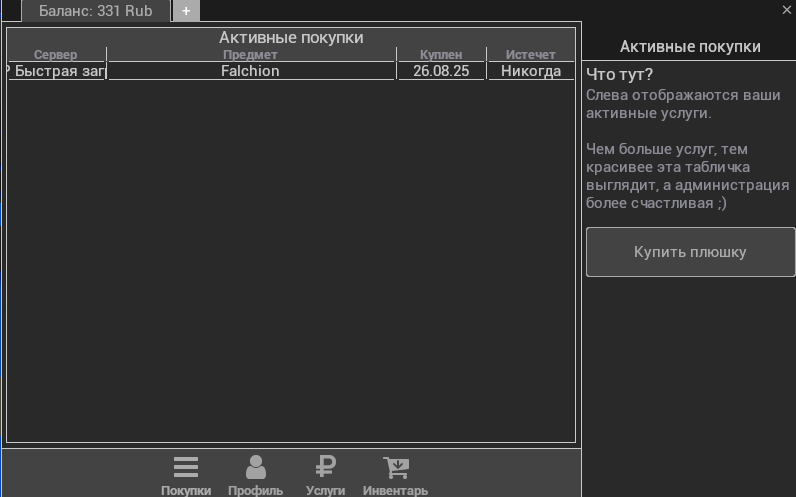Select the Никогда expiry cell

tap(531, 71)
